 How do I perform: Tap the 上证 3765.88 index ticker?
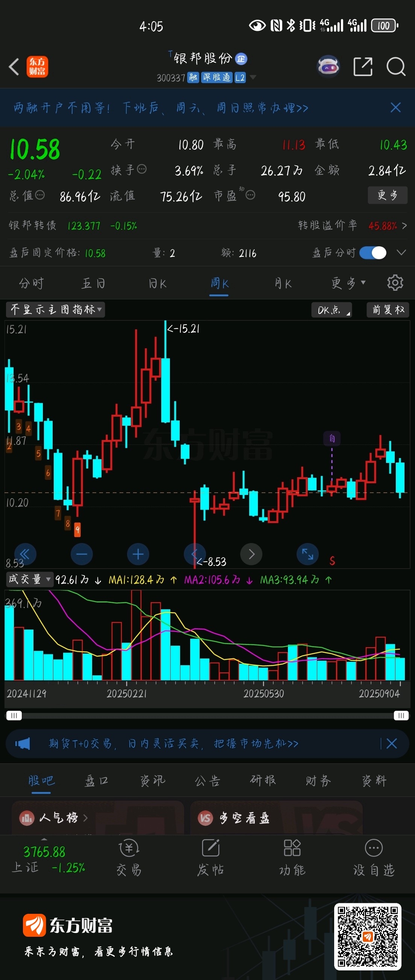[48, 860]
